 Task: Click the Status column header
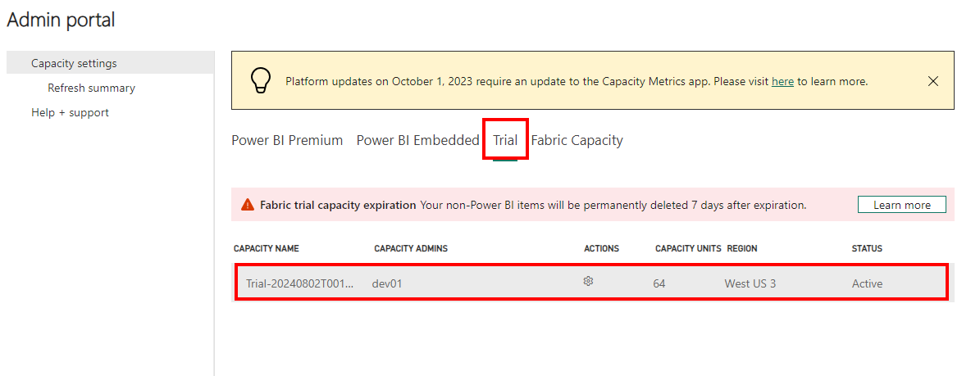point(867,248)
